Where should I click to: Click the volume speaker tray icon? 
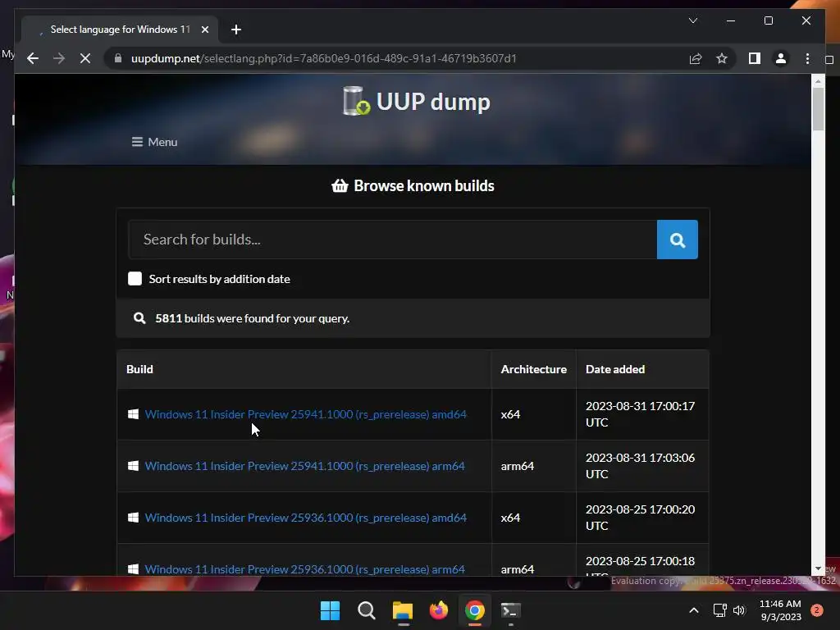(x=739, y=610)
